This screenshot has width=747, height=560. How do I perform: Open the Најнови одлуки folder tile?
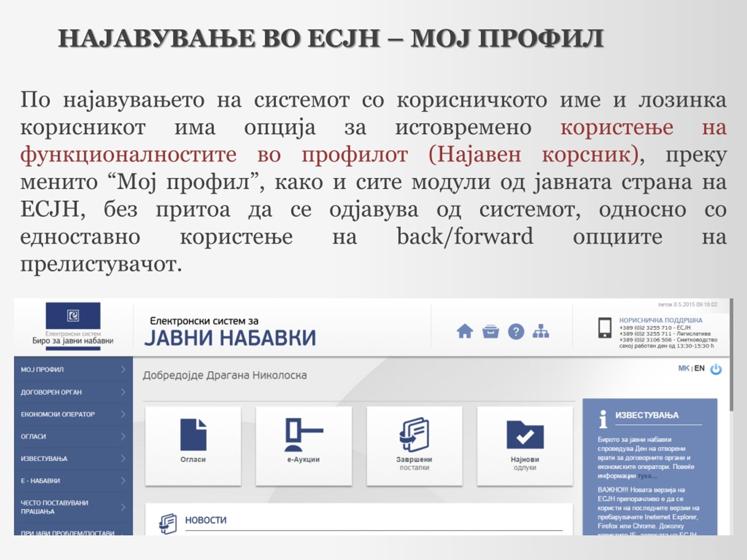[x=525, y=446]
